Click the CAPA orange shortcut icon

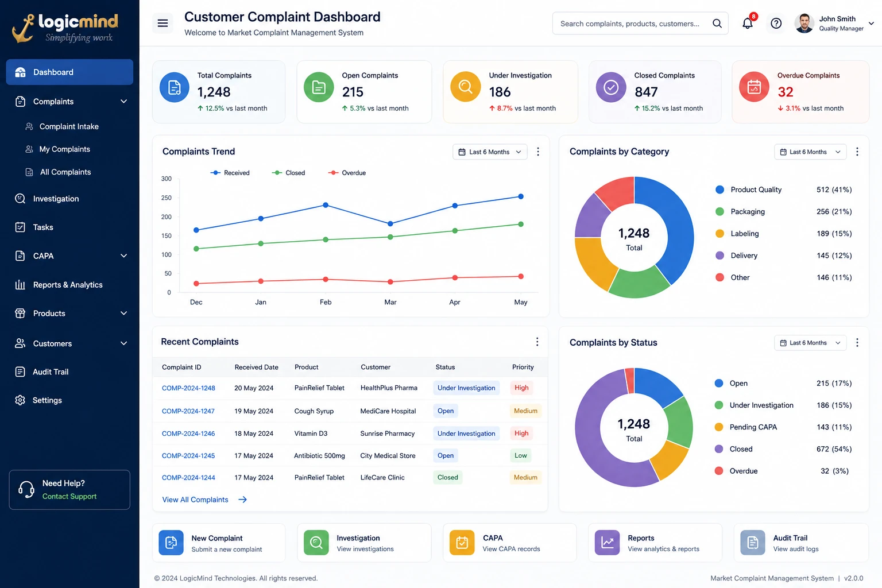[x=462, y=543]
